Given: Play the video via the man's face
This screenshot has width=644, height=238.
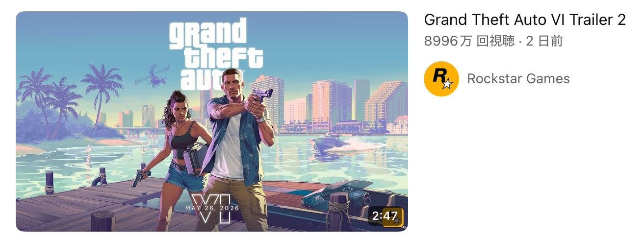Looking at the screenshot, I should pyautogui.click(x=233, y=81).
